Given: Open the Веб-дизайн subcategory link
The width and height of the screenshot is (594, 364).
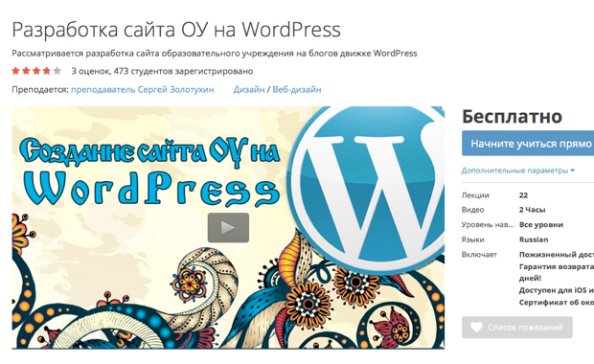Looking at the screenshot, I should 297,90.
